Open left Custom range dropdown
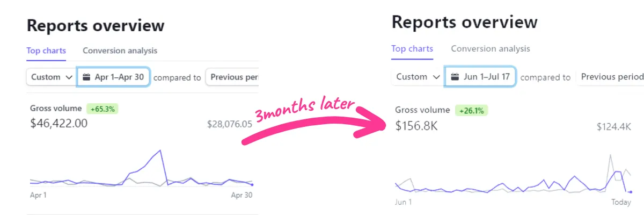The height and width of the screenshot is (215, 644). [52, 77]
